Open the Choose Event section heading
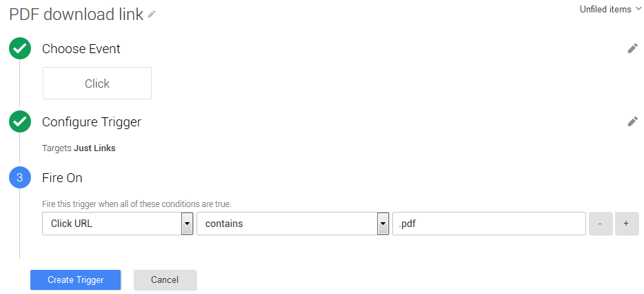The image size is (644, 294). point(81,49)
